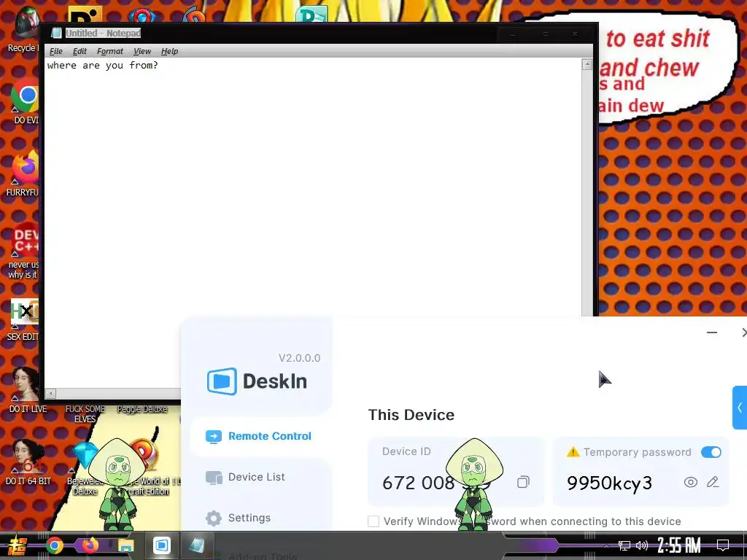Viewport: 747px width, 560px height.
Task: Open the notification center icon
Action: point(723,545)
